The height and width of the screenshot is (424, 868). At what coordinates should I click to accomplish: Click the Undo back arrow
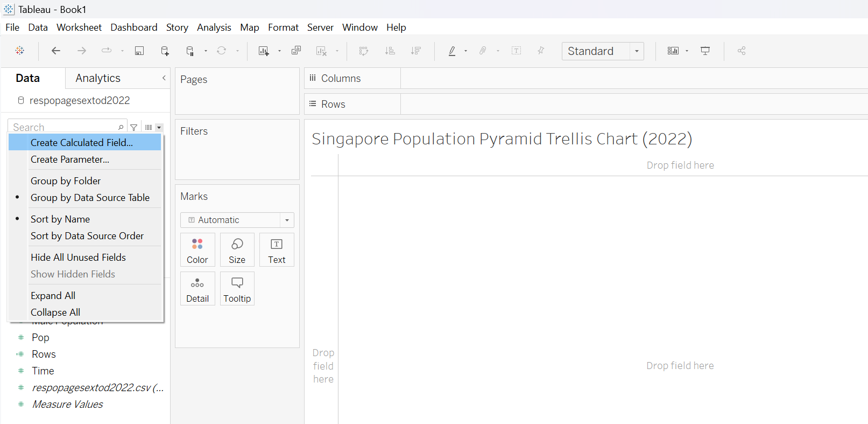click(55, 51)
